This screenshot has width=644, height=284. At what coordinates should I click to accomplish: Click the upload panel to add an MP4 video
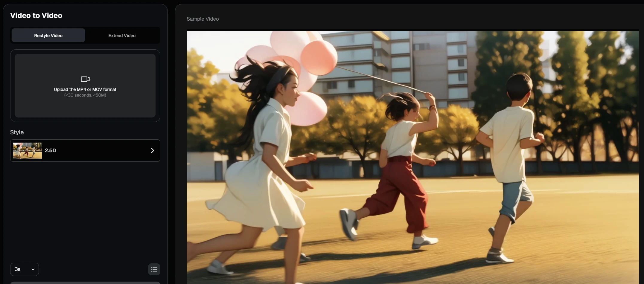85,86
